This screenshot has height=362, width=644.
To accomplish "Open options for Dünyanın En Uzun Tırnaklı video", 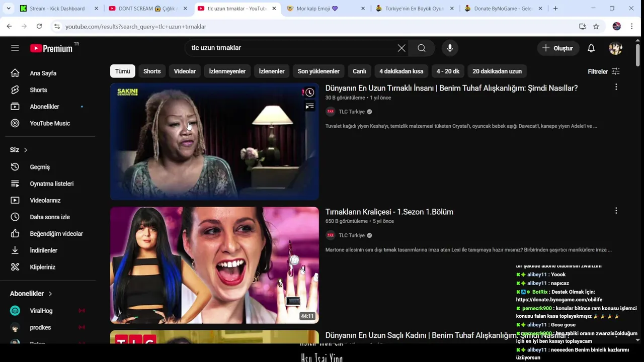I will 616,87.
